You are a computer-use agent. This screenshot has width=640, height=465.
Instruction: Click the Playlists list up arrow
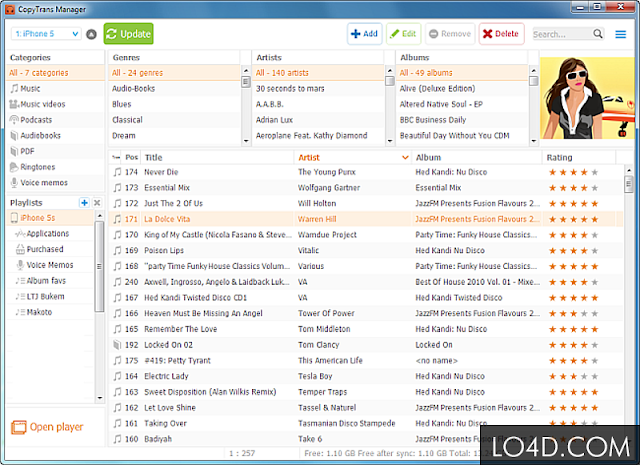[x=100, y=216]
